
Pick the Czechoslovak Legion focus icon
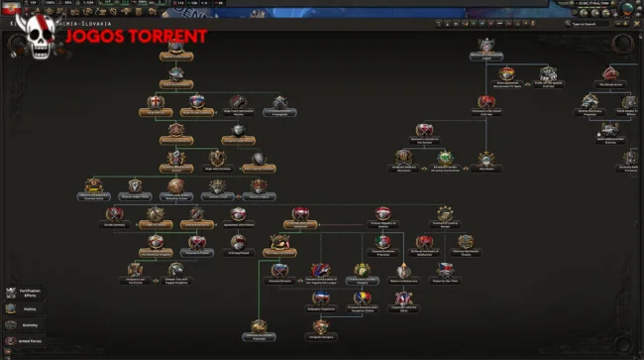486,46
